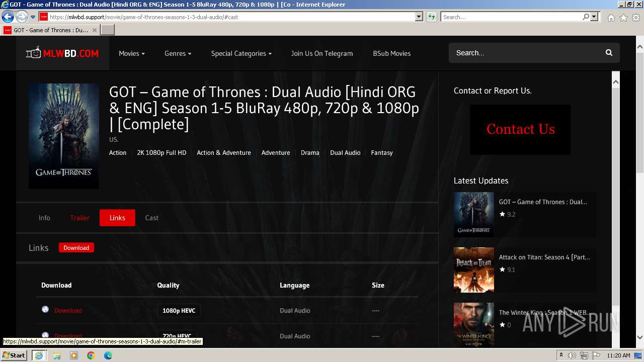Open the IE Tools gear icon
The height and width of the screenshot is (362, 644).
tap(636, 18)
